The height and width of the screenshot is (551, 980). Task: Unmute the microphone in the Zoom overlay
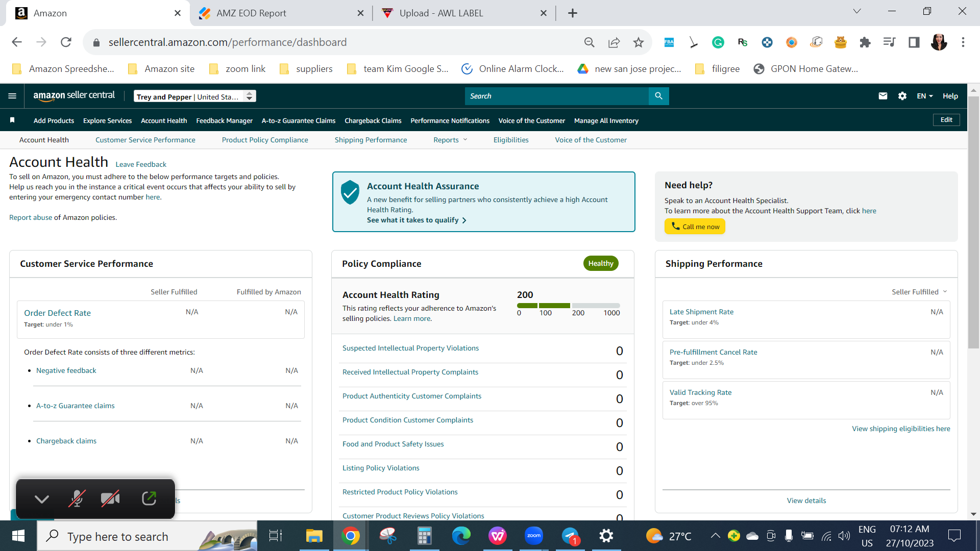click(x=77, y=498)
